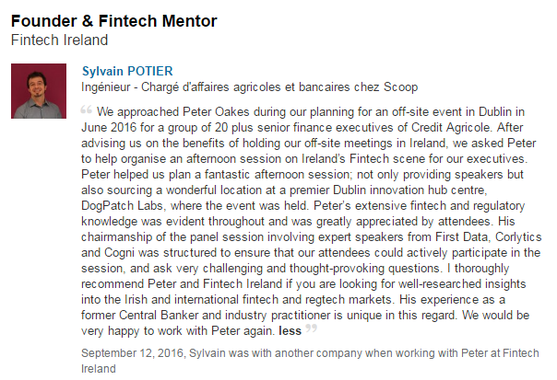Collapse the recommendation with the "less" link
Viewport: 557px width, 380px height.
tap(290, 331)
